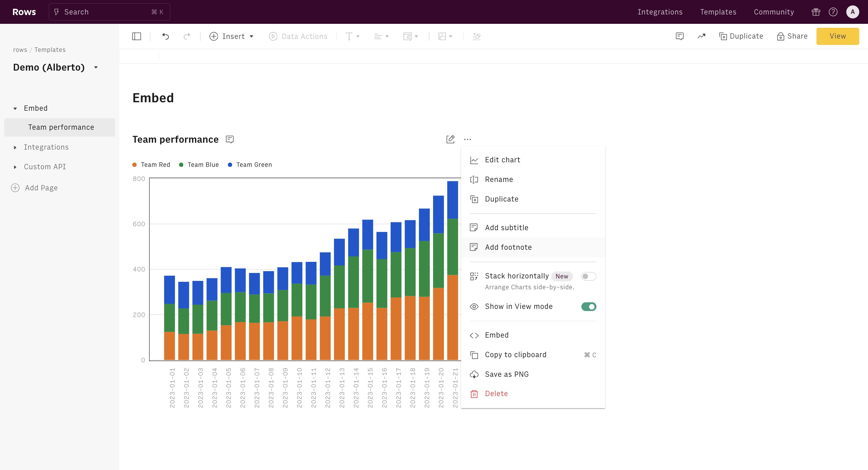Choose Save as PNG from menu
Screen dimensions: 868x470
pos(506,374)
